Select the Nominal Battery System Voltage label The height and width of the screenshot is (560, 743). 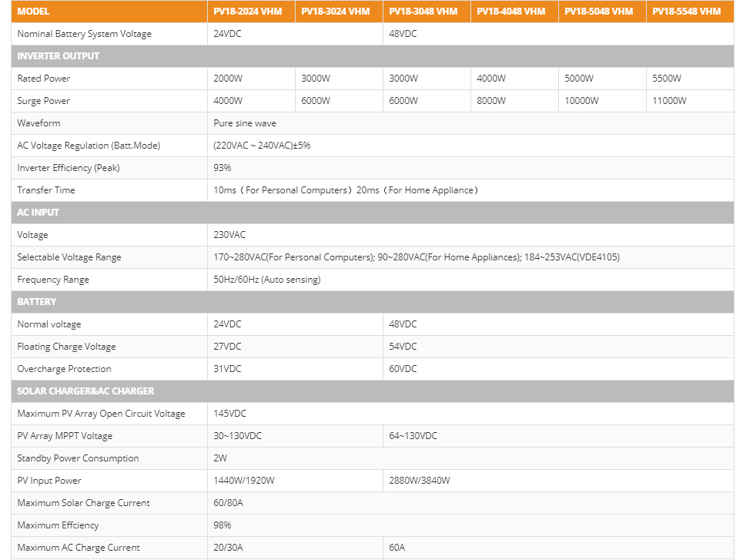85,34
